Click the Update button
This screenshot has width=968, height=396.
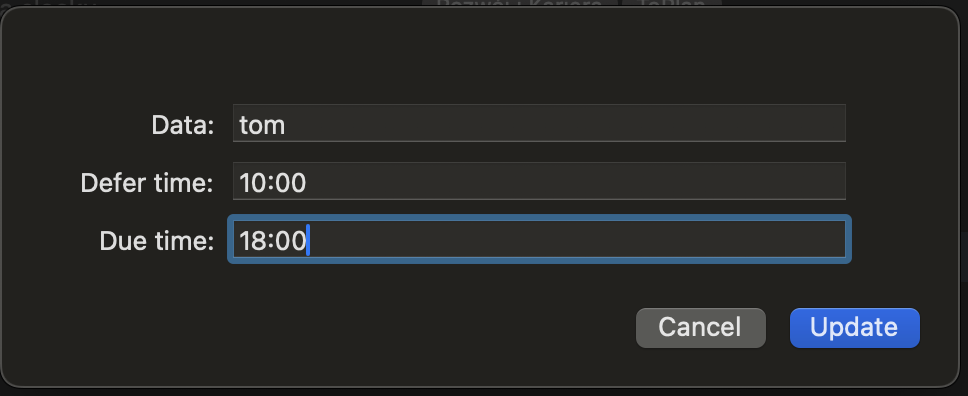point(854,327)
